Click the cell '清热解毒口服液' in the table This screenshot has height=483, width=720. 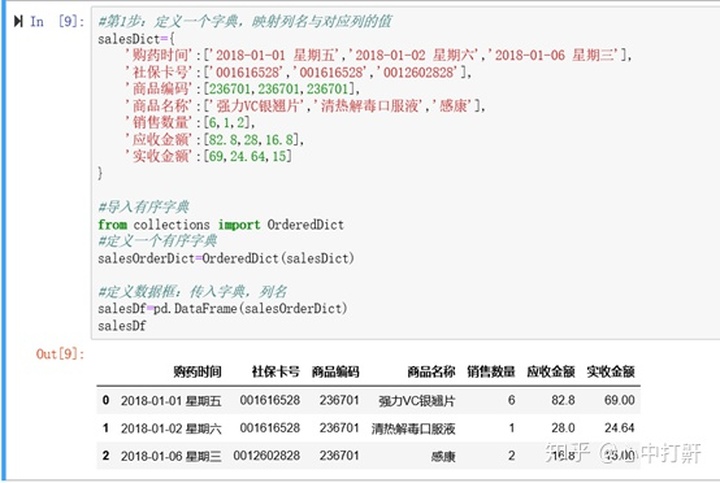point(413,429)
